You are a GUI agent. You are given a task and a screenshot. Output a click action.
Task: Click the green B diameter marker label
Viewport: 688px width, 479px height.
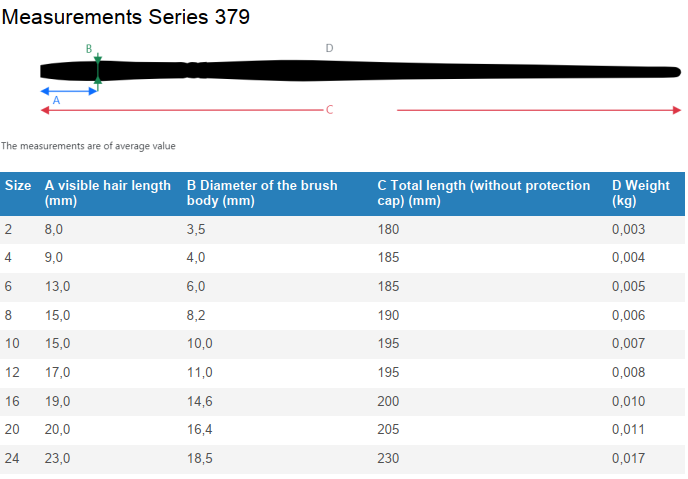tap(89, 49)
